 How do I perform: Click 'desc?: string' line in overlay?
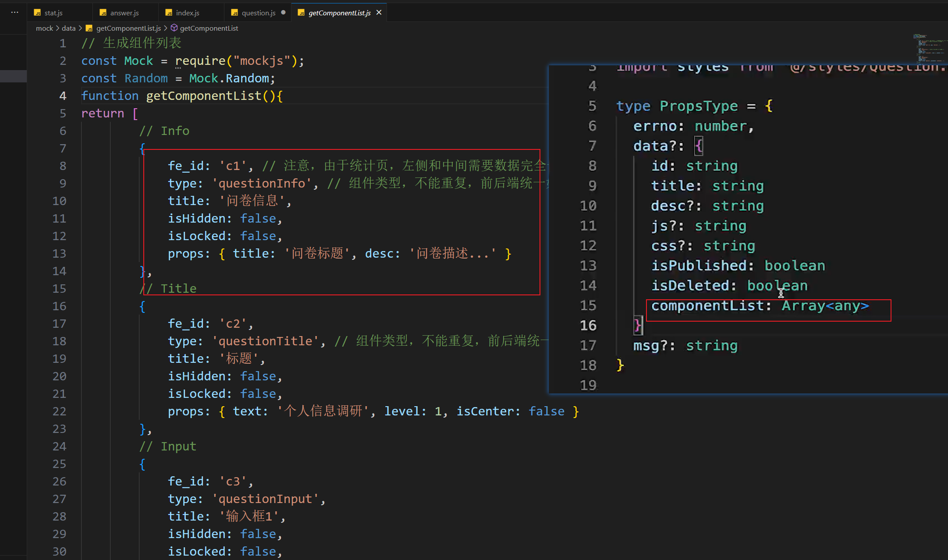click(707, 206)
